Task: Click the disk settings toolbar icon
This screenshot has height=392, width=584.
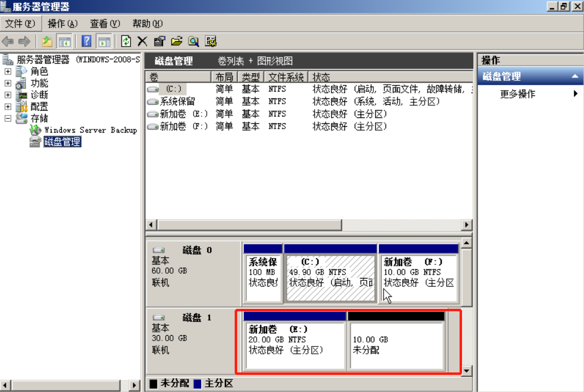Action: click(x=211, y=41)
